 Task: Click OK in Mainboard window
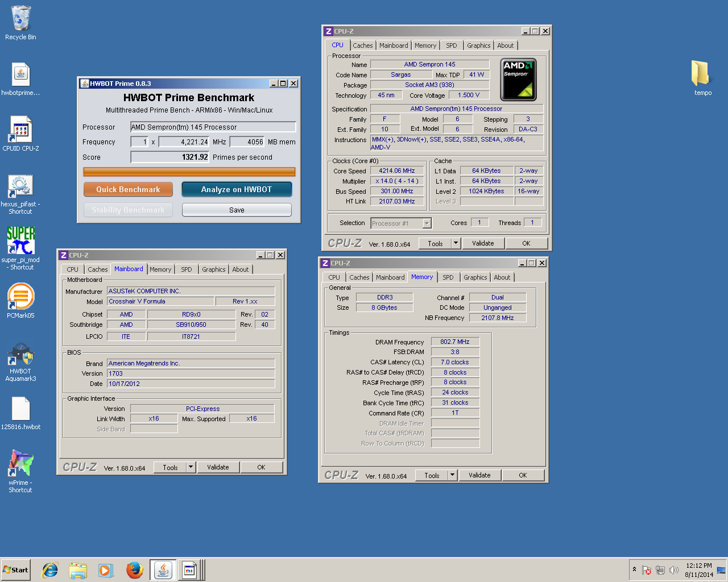[x=261, y=467]
